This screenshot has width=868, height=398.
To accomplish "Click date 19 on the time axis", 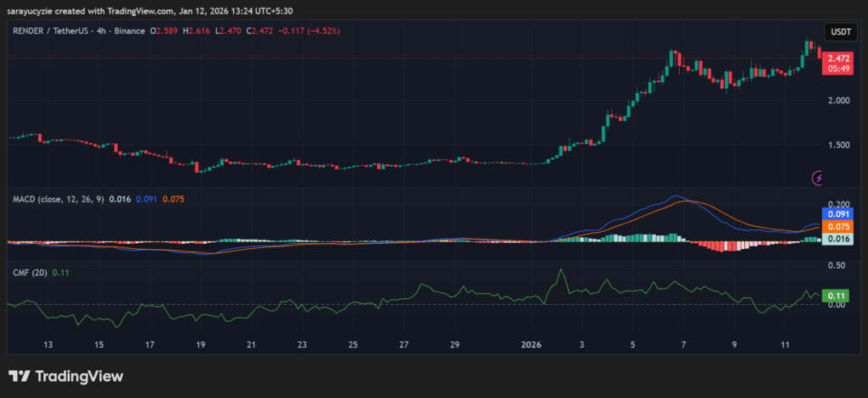I will click(200, 345).
